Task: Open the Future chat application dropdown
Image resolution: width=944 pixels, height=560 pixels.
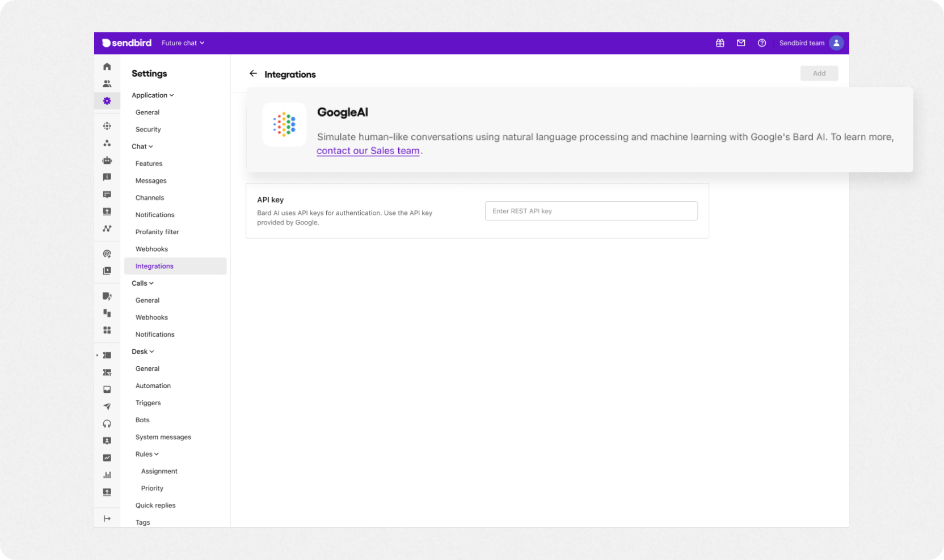Action: [183, 43]
